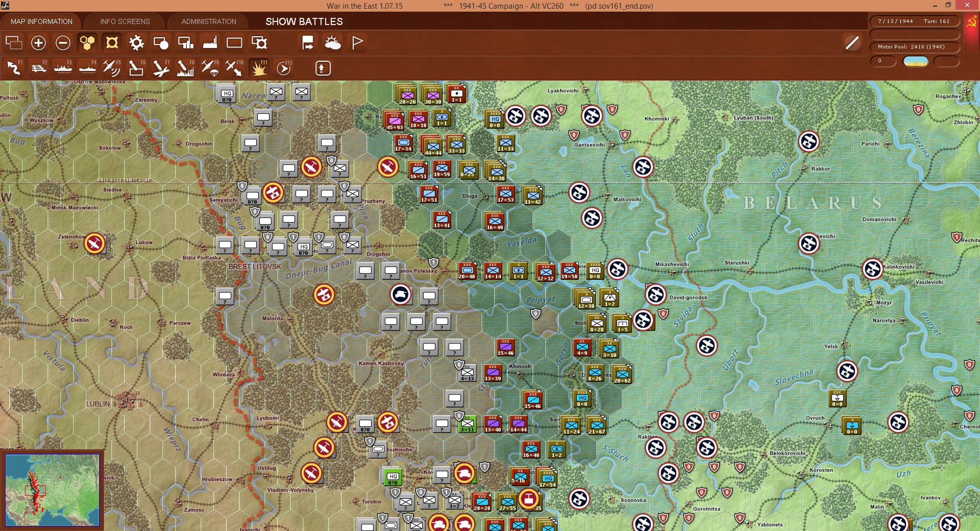The width and height of the screenshot is (980, 531).
Task: Toggle the rectangle-with-gear overlay button
Action: tap(259, 43)
